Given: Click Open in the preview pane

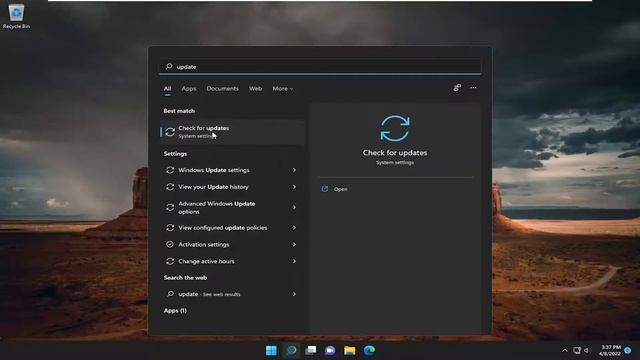Looking at the screenshot, I should click(340, 189).
